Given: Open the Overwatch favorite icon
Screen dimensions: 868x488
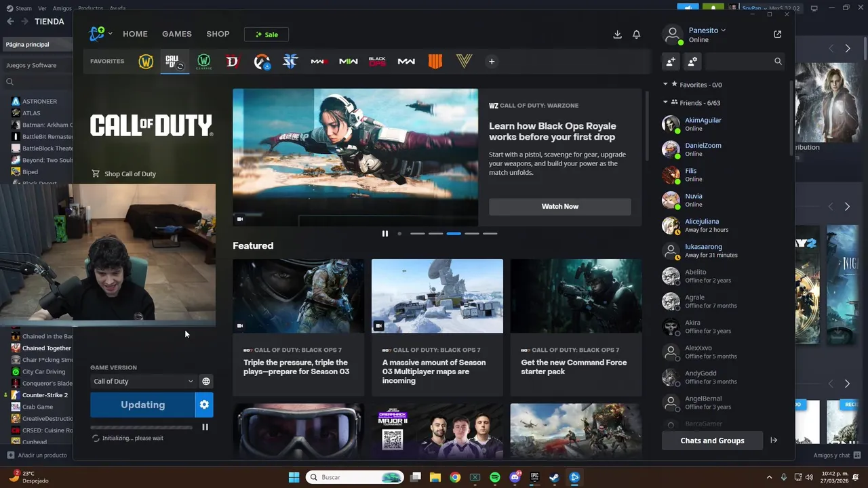Looking at the screenshot, I should click(262, 62).
